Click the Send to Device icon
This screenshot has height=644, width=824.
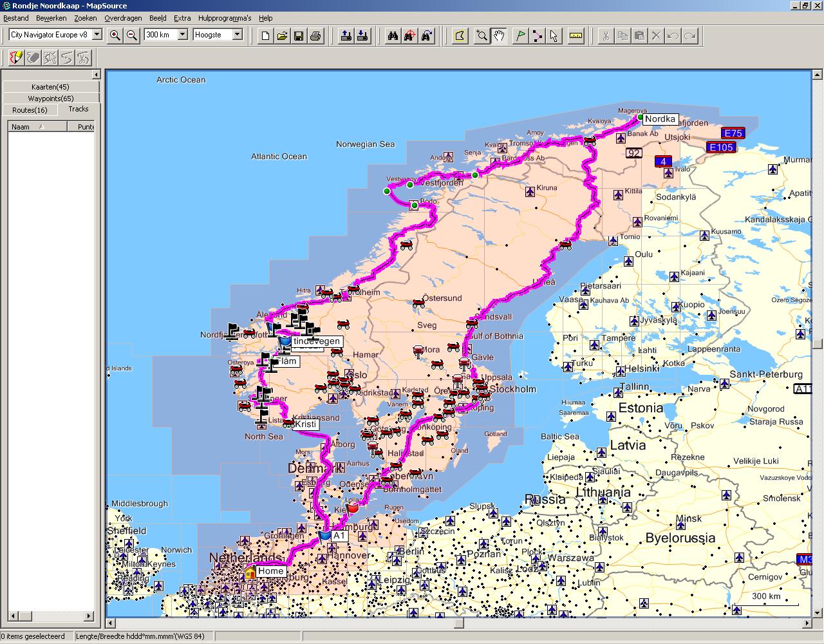click(346, 35)
